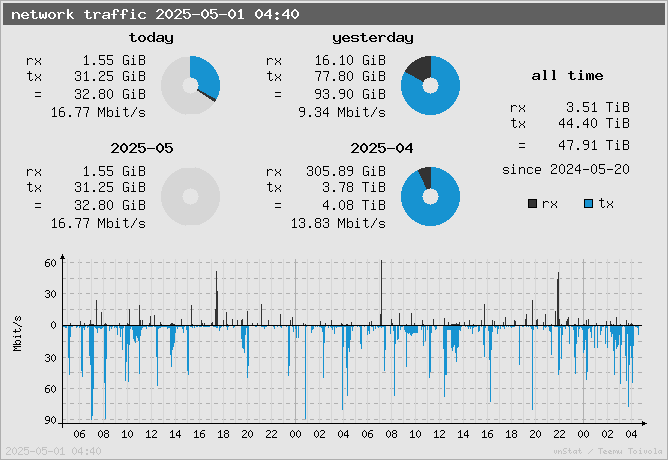Click 2025-04 rate '13.83 Mbit/s'
This screenshot has height=460, width=668.
pyautogui.click(x=338, y=224)
